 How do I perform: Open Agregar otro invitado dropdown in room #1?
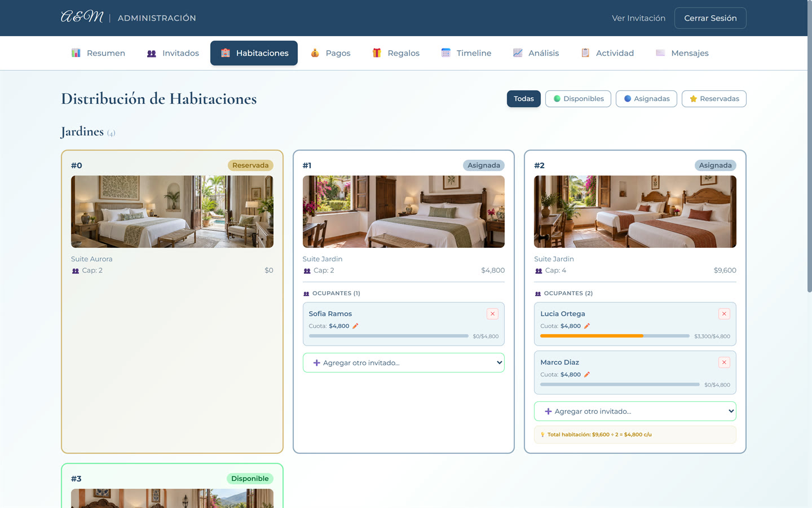[x=404, y=363]
